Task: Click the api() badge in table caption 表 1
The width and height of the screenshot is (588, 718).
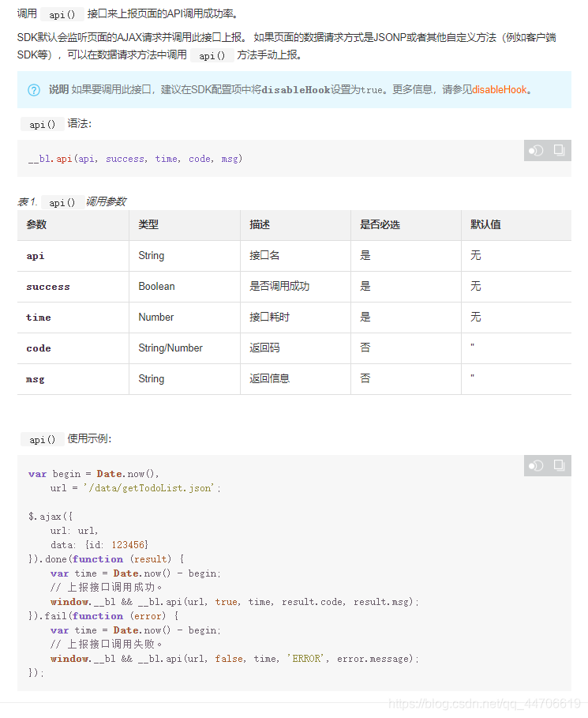Action: [x=62, y=202]
